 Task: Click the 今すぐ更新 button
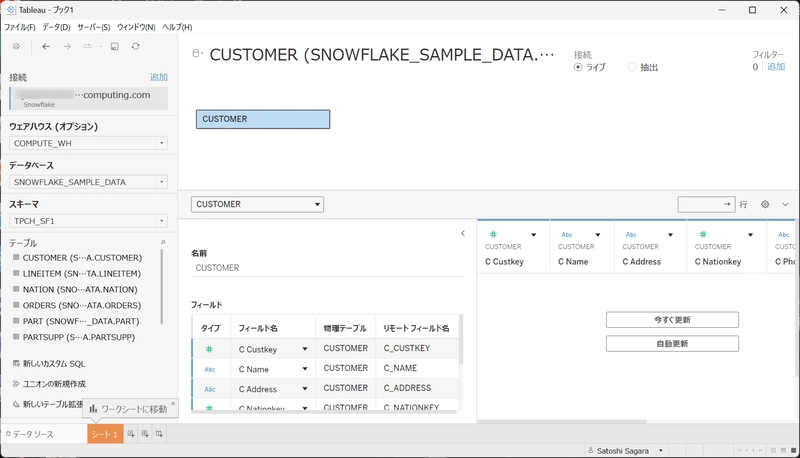point(672,320)
